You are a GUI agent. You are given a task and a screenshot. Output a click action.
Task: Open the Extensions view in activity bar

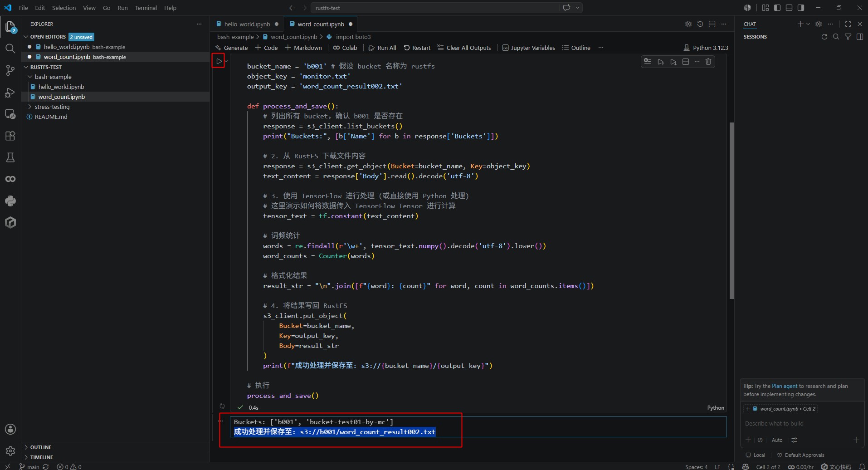[10, 136]
